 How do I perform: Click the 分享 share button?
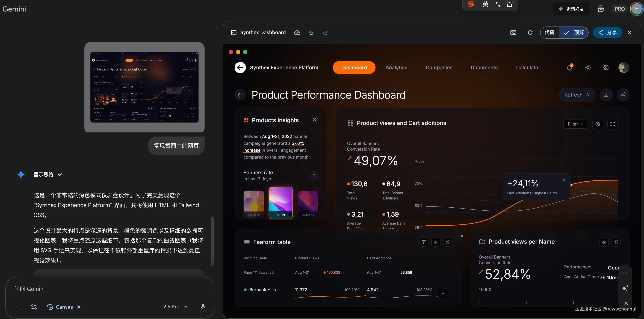[607, 33]
